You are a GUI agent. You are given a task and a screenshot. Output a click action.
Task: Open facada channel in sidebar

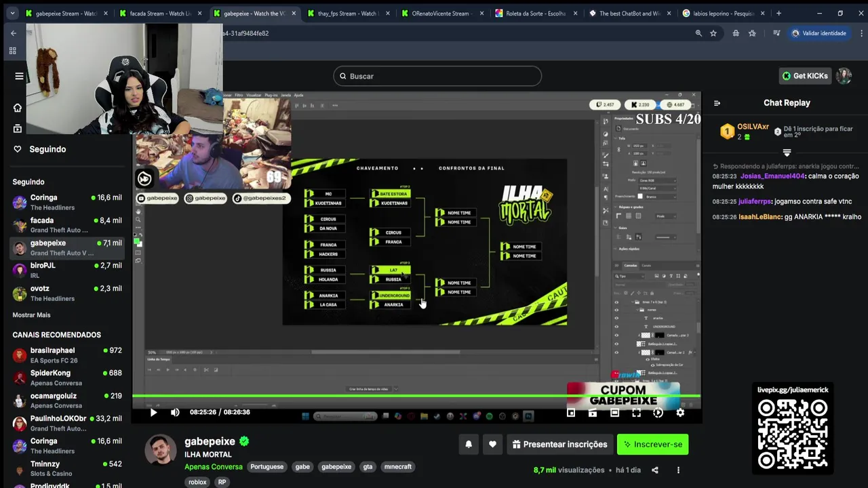click(67, 225)
